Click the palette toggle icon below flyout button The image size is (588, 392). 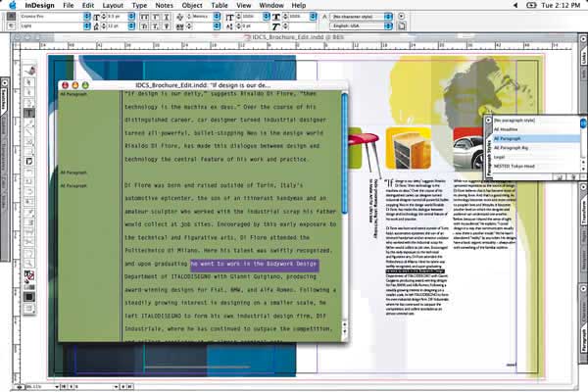(401, 25)
